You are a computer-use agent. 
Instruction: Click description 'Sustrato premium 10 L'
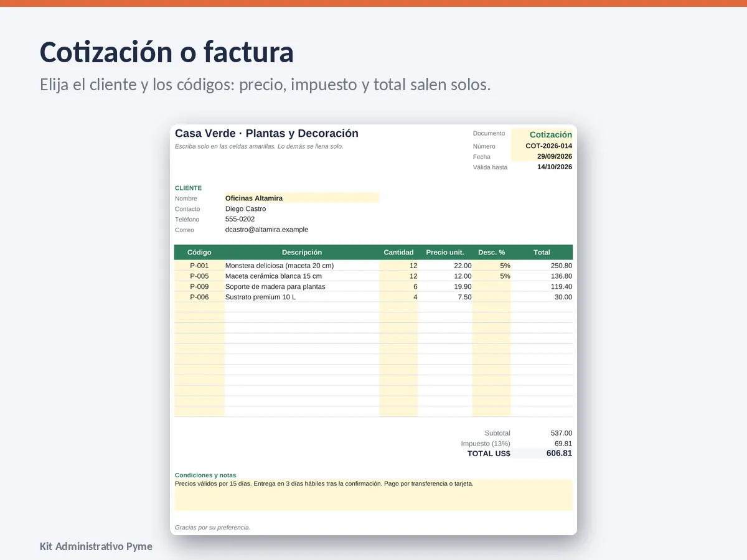(x=260, y=297)
